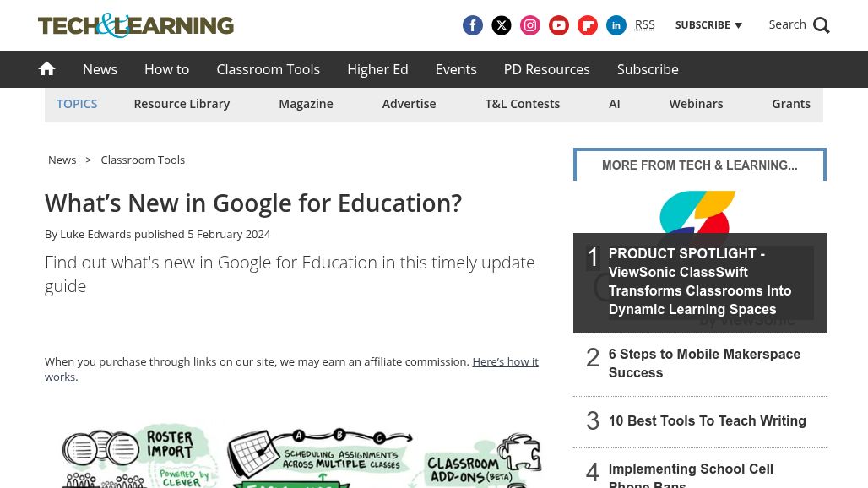Screen dimensions: 868x488
Task: Open the News menu item
Action: (x=100, y=69)
